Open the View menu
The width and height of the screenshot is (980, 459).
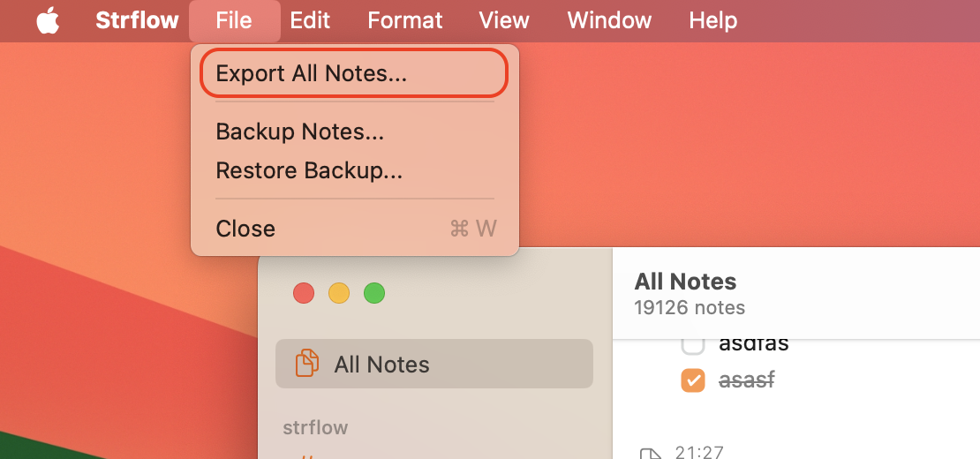[504, 20]
